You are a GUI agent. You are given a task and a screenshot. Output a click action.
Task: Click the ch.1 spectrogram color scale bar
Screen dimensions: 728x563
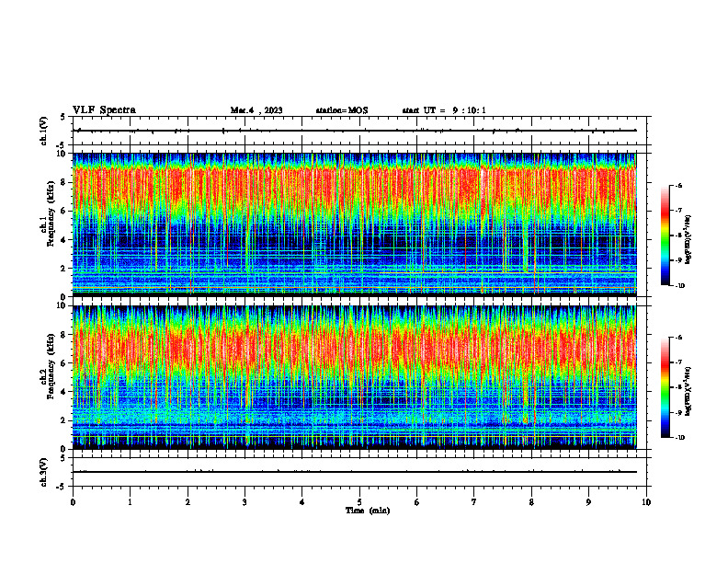[x=665, y=236]
